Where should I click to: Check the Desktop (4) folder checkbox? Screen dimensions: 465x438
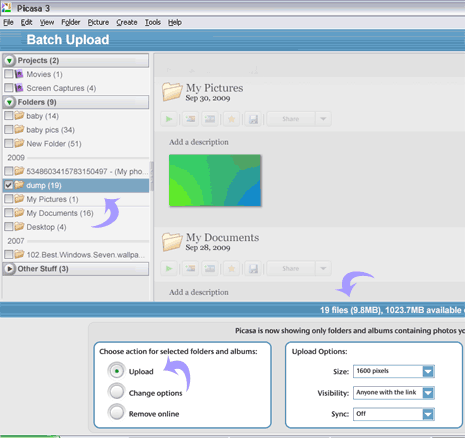(9, 227)
